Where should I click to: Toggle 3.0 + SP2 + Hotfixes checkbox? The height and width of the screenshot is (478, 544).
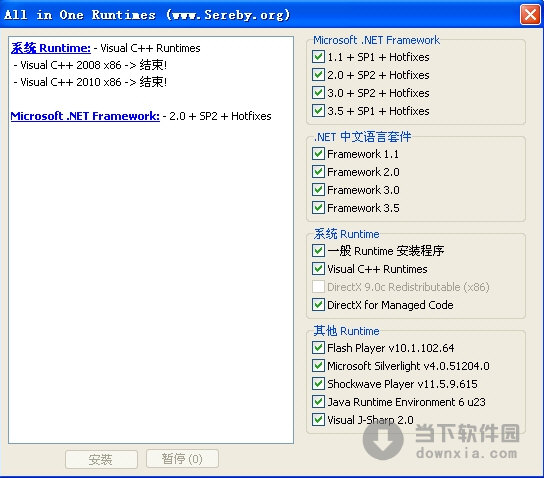318,93
